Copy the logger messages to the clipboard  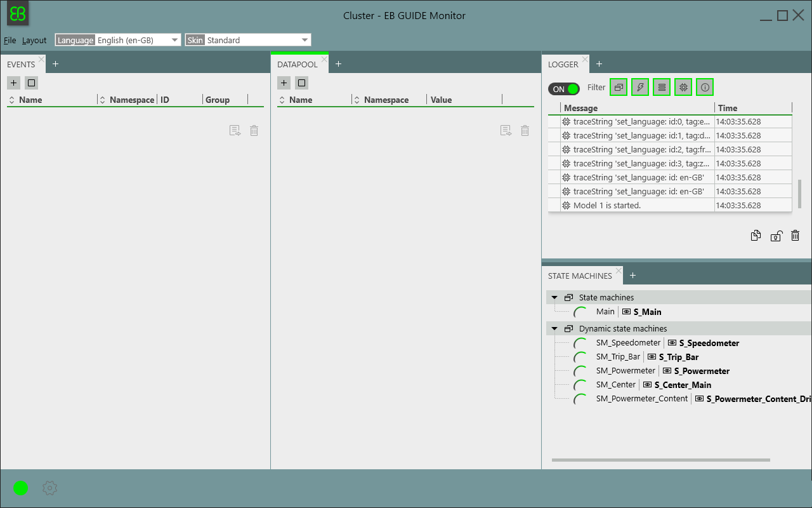coord(756,236)
